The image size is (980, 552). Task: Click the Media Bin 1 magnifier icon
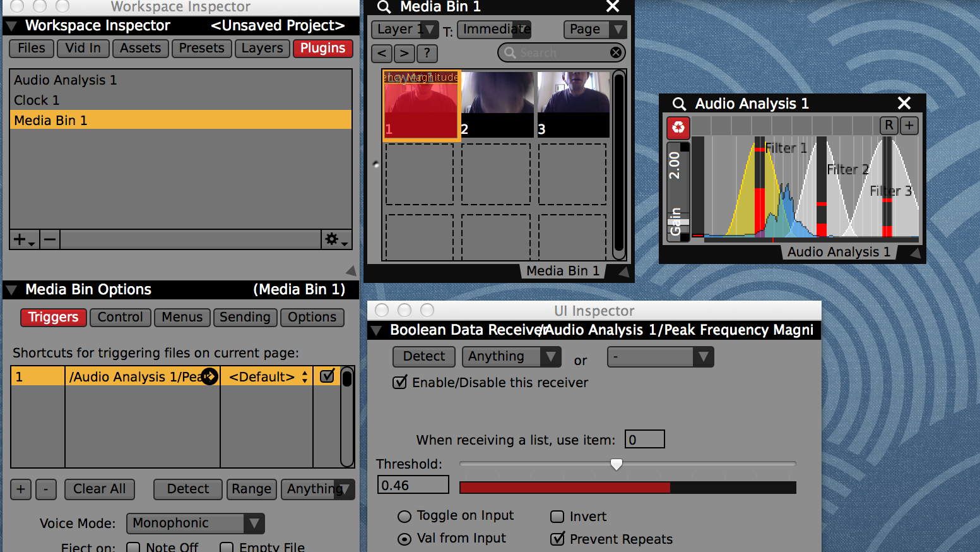tap(384, 7)
